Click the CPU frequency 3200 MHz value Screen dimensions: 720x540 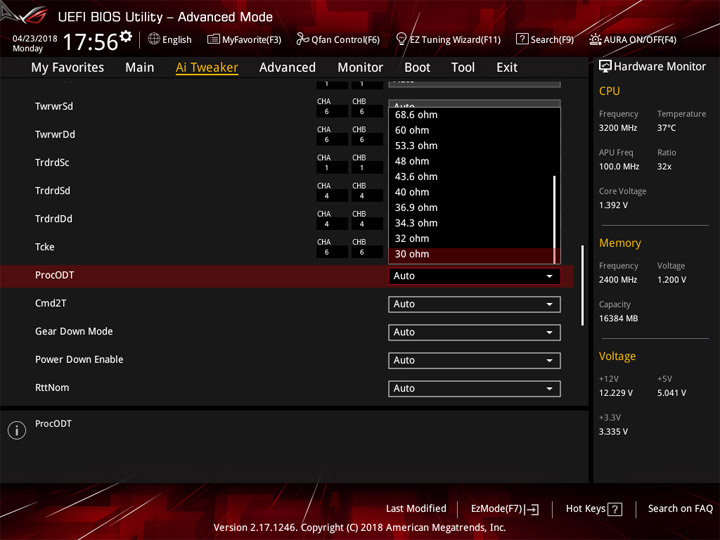tap(618, 128)
